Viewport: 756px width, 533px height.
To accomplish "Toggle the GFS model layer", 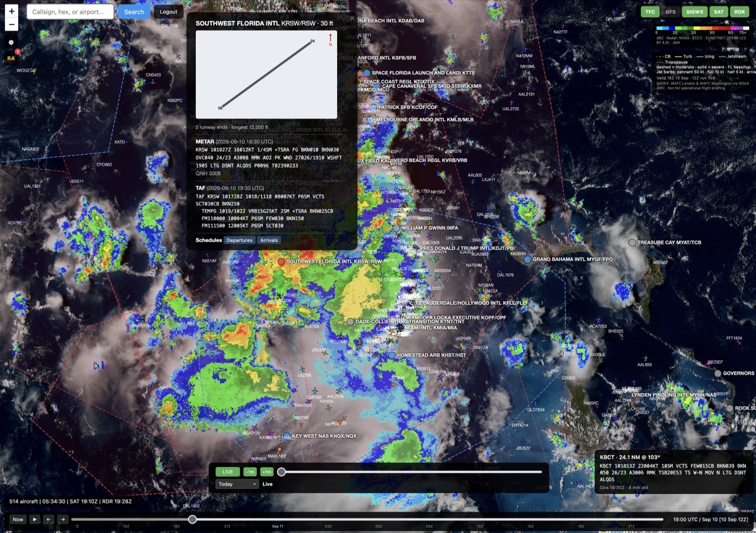I will (x=670, y=11).
